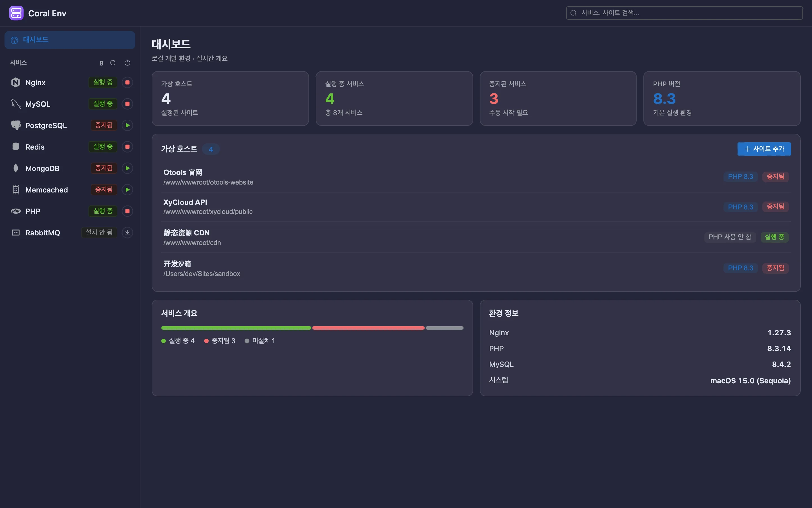Viewport: 812px width, 508px height.
Task: Open the 静态资源 CDN site row
Action: click(x=476, y=237)
